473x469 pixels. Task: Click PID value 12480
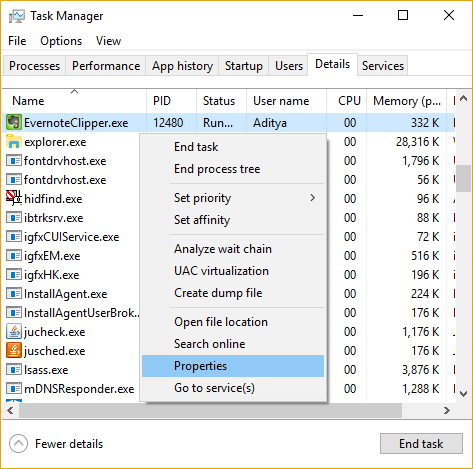pos(168,123)
